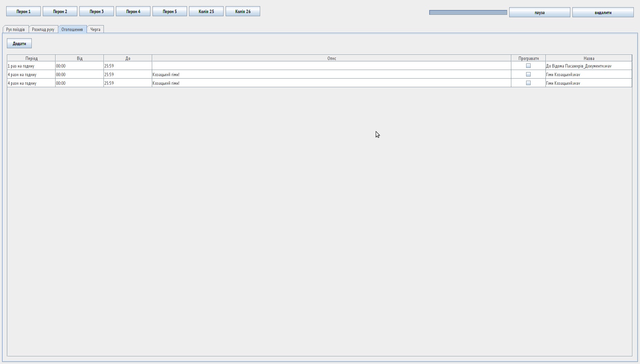The image size is (640, 364).
Task: Open the Колія 25 track view
Action: point(206,11)
